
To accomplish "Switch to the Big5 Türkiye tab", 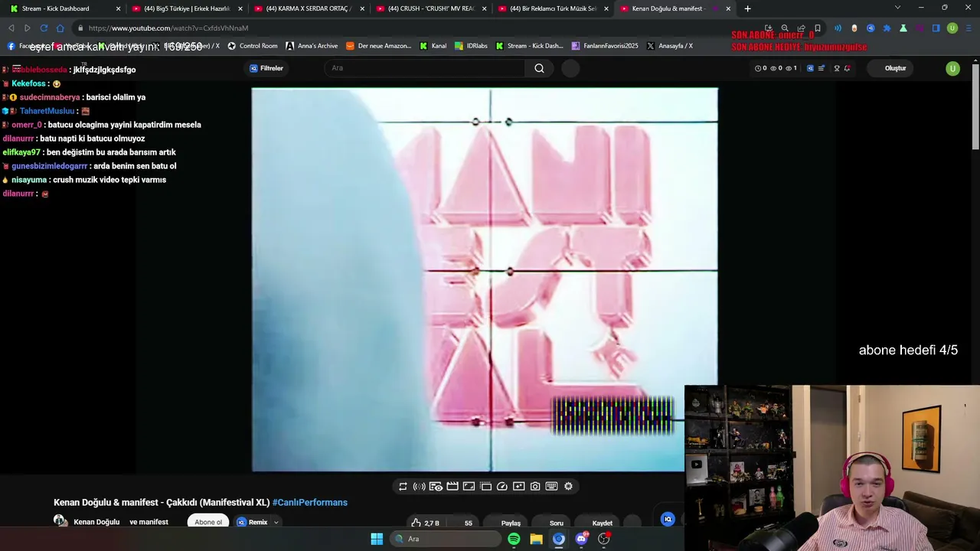I will tap(187, 8).
